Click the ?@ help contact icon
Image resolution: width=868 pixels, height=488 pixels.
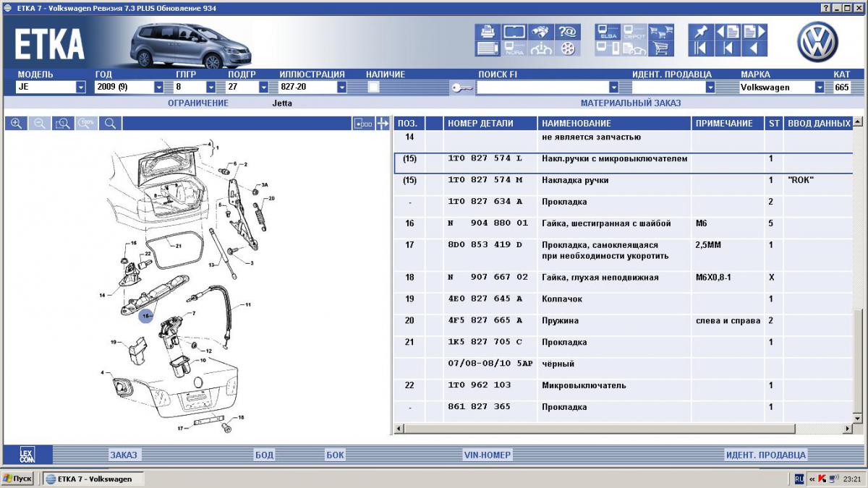566,32
